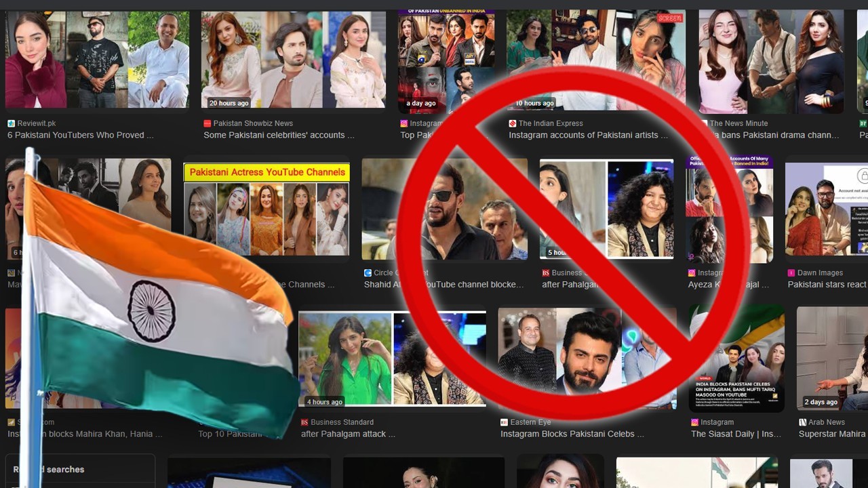Viewport: 868px width, 488px height.
Task: Click the '2 days ago' timestamp badge
Action: [x=821, y=402]
